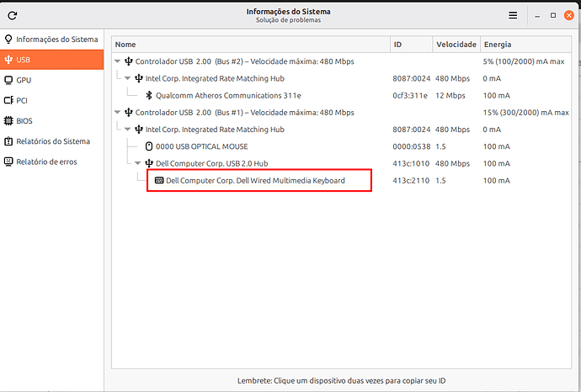Click ID 0000:0538 cell
The height and width of the screenshot is (392, 581).
(411, 146)
